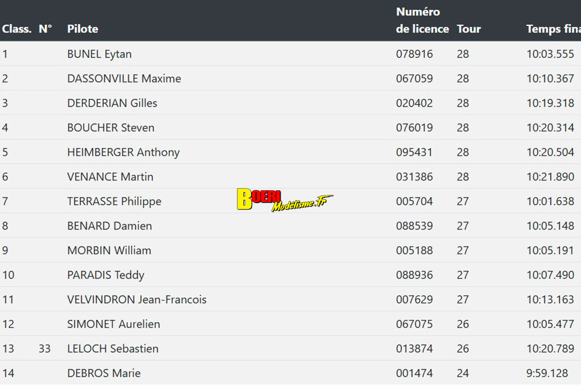Click licence number 076019

[x=414, y=128]
